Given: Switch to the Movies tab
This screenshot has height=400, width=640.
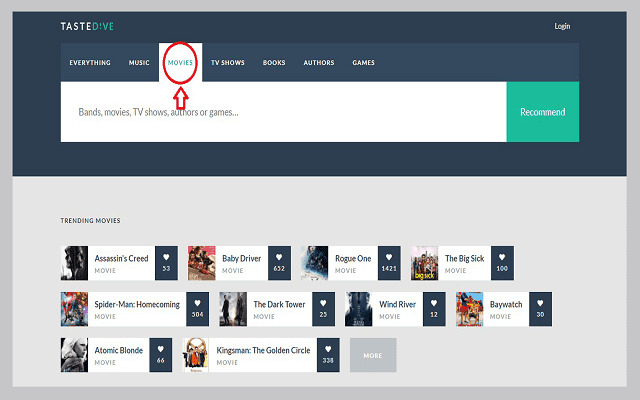Looking at the screenshot, I should pyautogui.click(x=180, y=63).
